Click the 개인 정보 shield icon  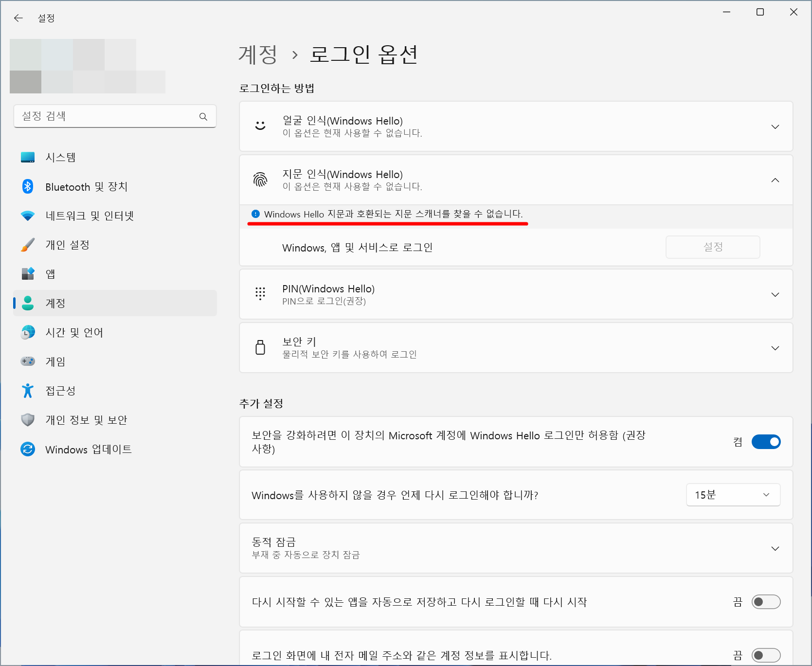point(28,420)
